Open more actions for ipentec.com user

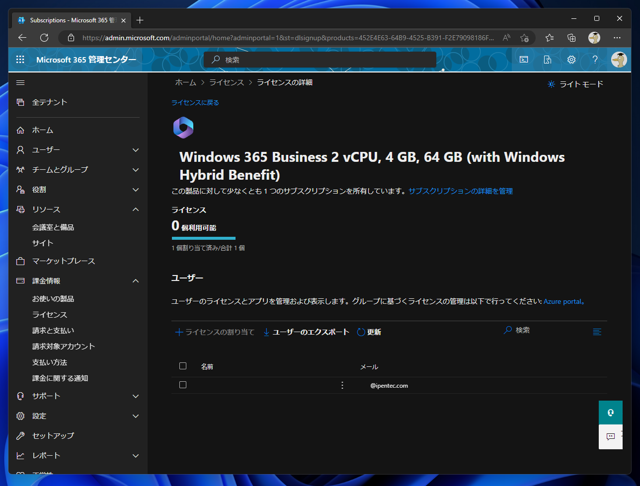[342, 385]
